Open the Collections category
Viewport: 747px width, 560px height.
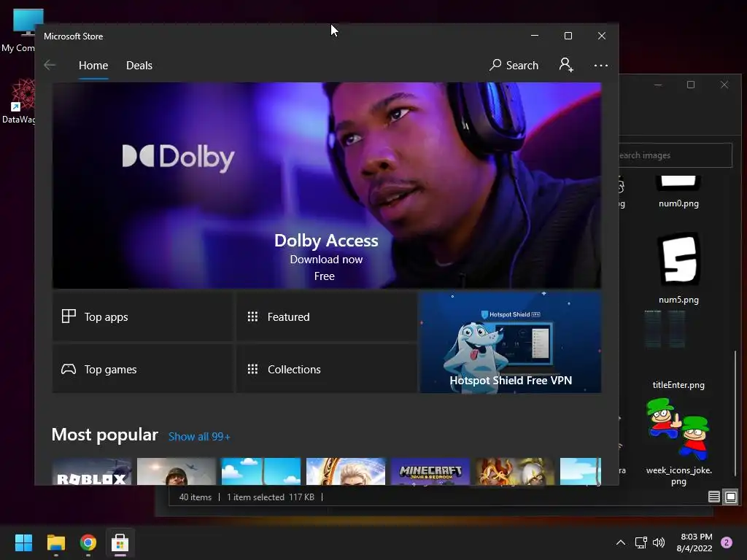coord(327,369)
